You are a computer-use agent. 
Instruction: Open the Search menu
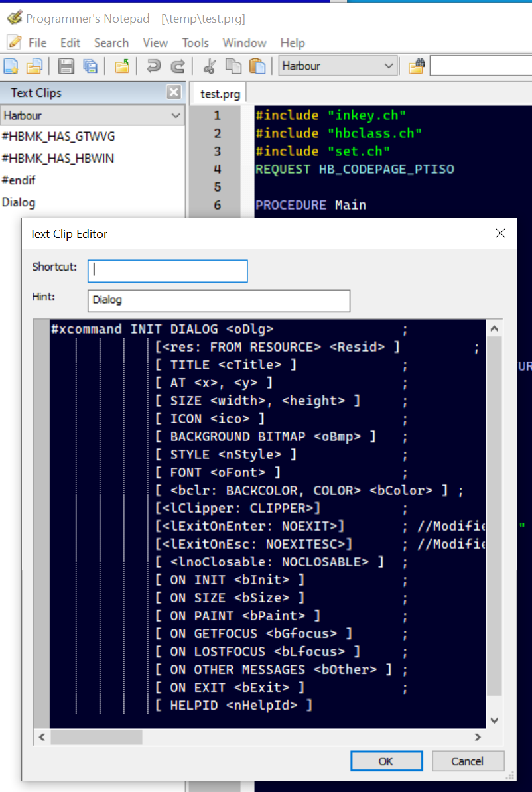pos(111,43)
